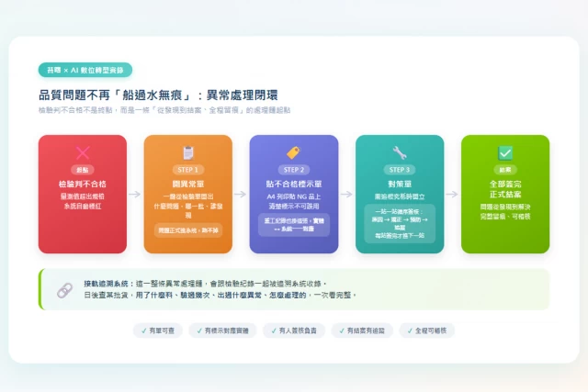Click the 檢驗判不合格 card title
588x392 pixels.
[x=83, y=184]
